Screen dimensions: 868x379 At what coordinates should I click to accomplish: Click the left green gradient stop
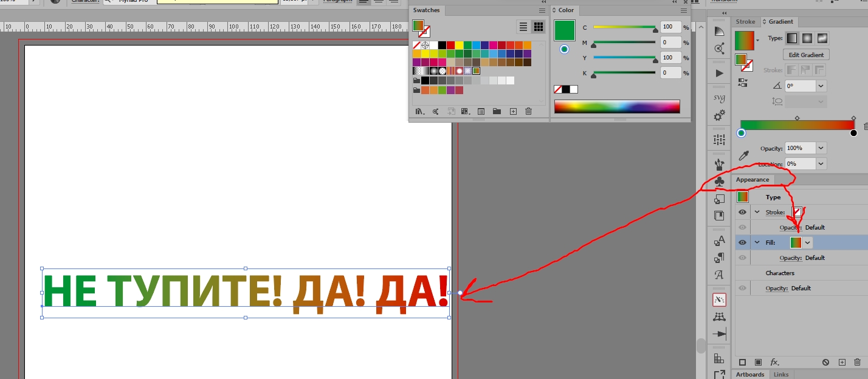point(741,133)
